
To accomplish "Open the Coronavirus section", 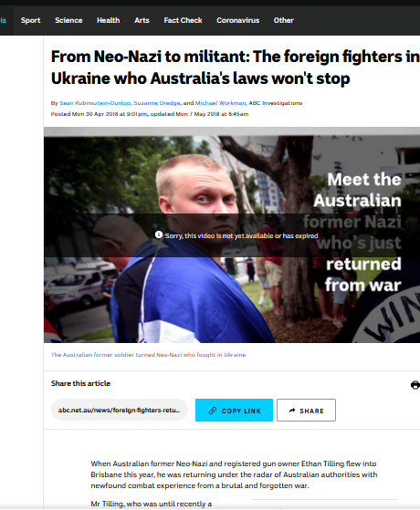I will (238, 20).
